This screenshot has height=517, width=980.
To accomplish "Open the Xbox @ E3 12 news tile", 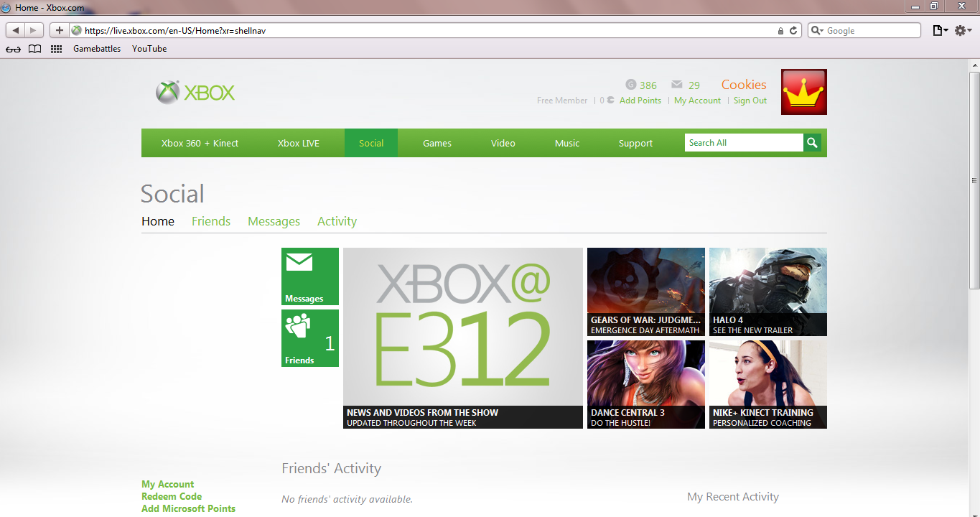I will click(463, 338).
